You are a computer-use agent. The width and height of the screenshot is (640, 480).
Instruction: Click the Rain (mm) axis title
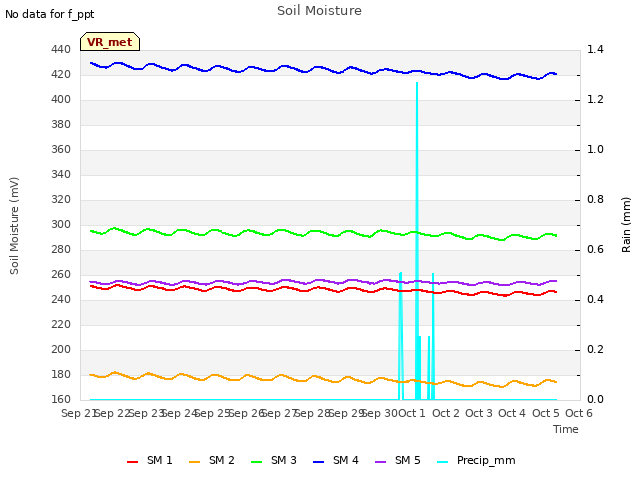click(626, 225)
